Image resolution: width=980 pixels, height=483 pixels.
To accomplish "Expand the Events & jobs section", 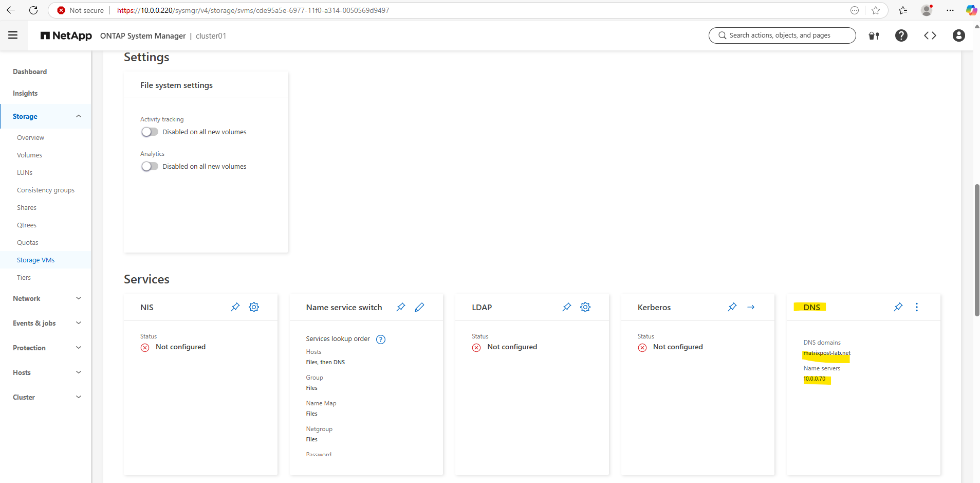I will click(x=79, y=323).
